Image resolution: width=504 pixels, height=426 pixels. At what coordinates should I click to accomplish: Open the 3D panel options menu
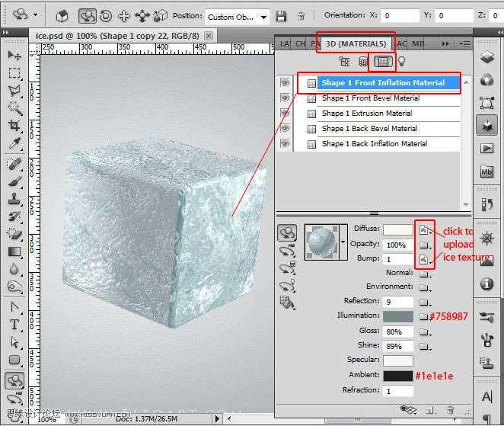464,43
